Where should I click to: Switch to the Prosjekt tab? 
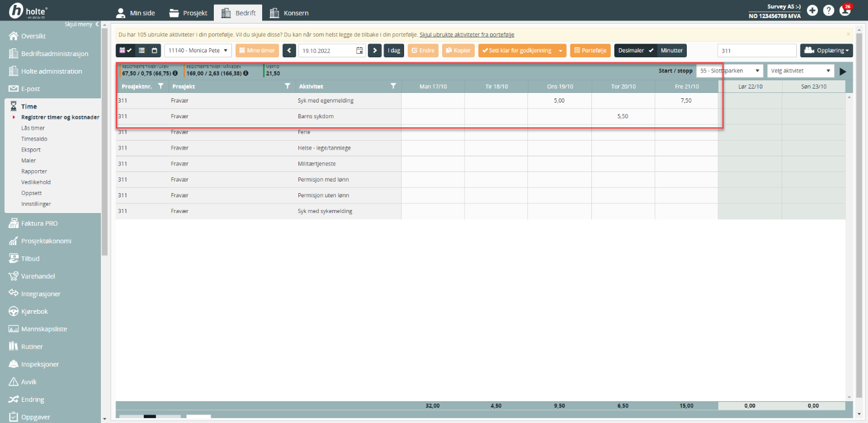tap(188, 13)
